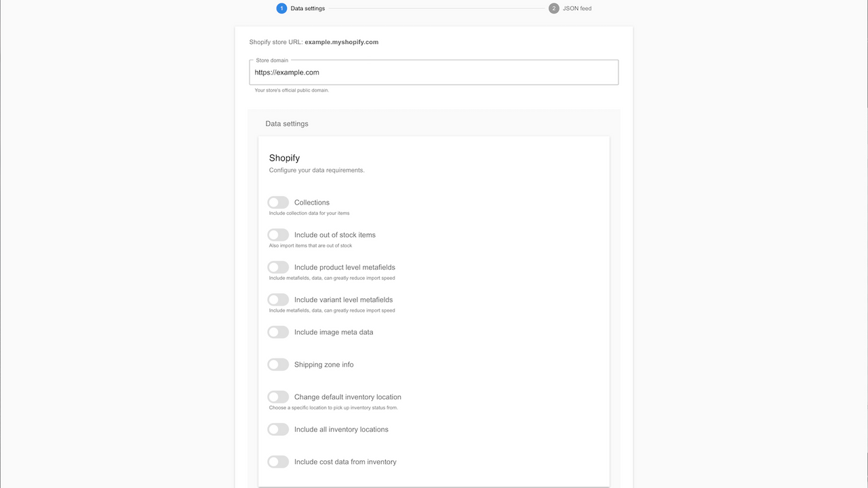Click the official public domain helper text
This screenshot has height=488, width=868.
292,89
